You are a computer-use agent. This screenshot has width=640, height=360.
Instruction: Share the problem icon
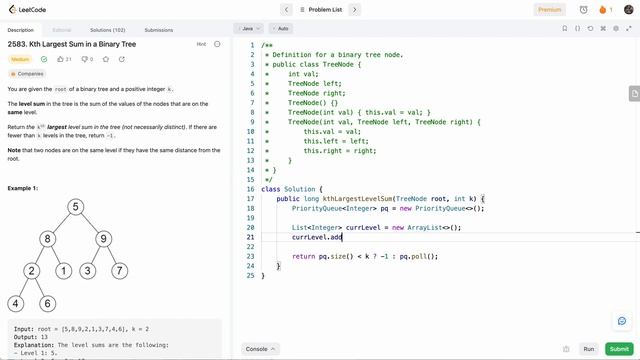[x=122, y=59]
